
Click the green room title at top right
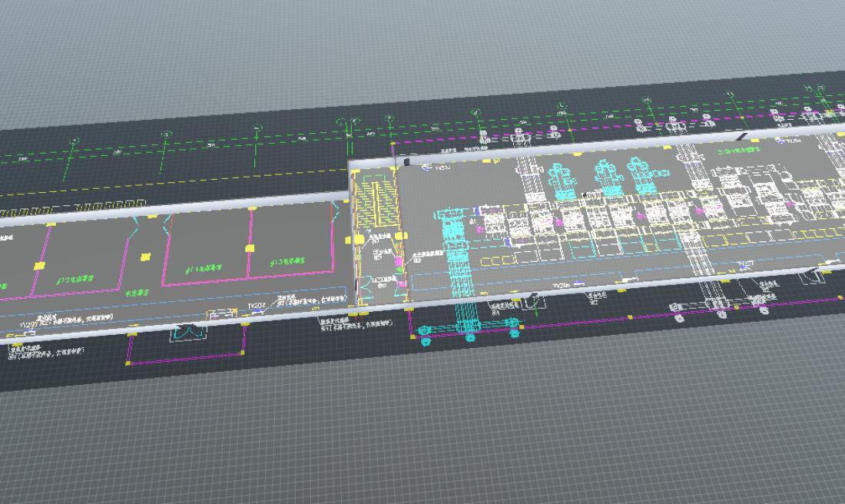[x=737, y=151]
